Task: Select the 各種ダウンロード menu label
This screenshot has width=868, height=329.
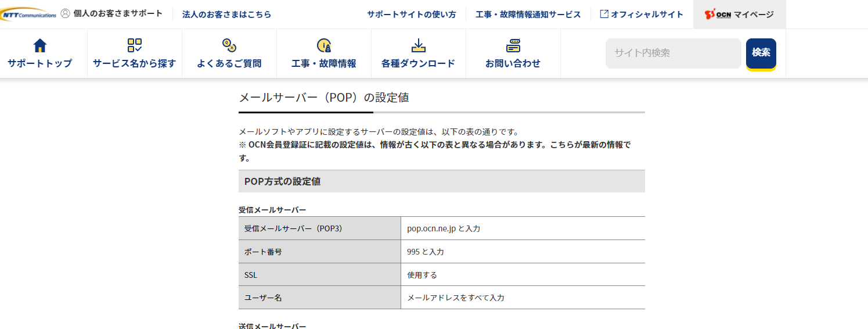Action: [x=418, y=63]
